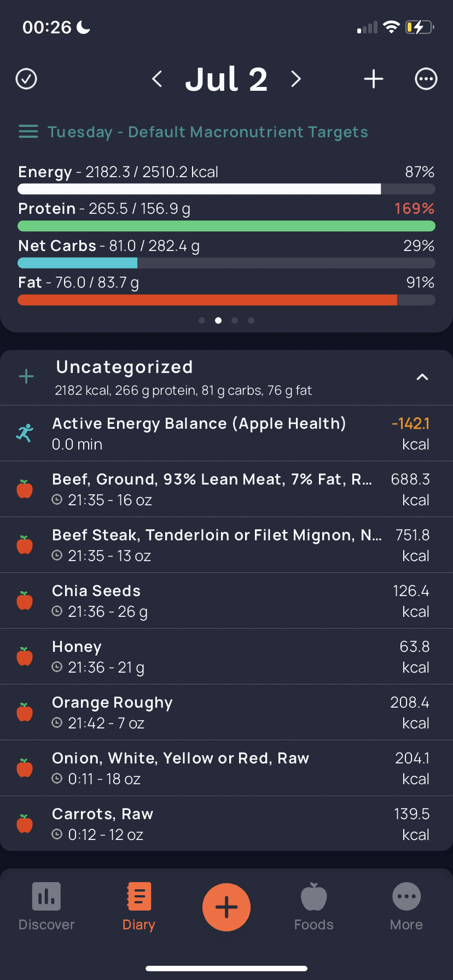
Task: Tap the plus icon in top header
Action: click(374, 79)
